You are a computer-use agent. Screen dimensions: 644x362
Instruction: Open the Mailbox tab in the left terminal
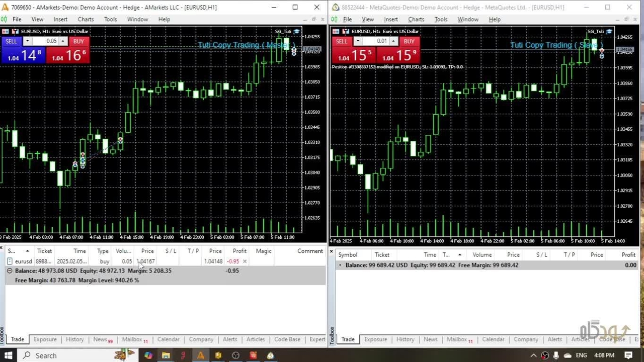[x=132, y=339]
